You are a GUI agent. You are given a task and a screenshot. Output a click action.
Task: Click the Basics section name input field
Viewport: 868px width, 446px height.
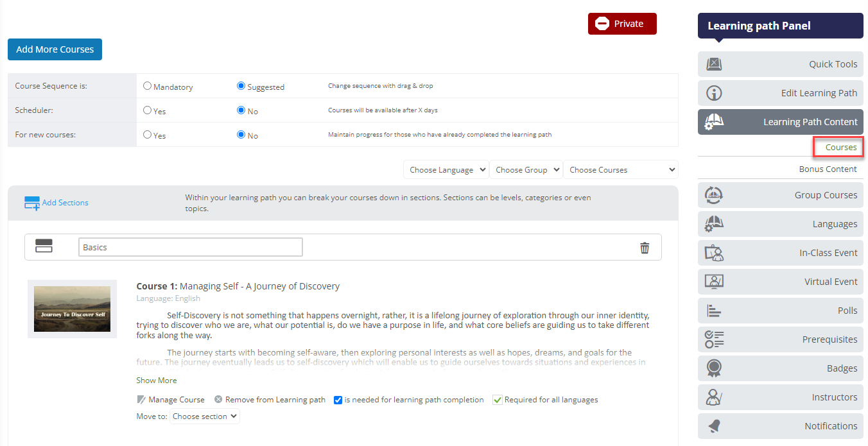point(190,246)
